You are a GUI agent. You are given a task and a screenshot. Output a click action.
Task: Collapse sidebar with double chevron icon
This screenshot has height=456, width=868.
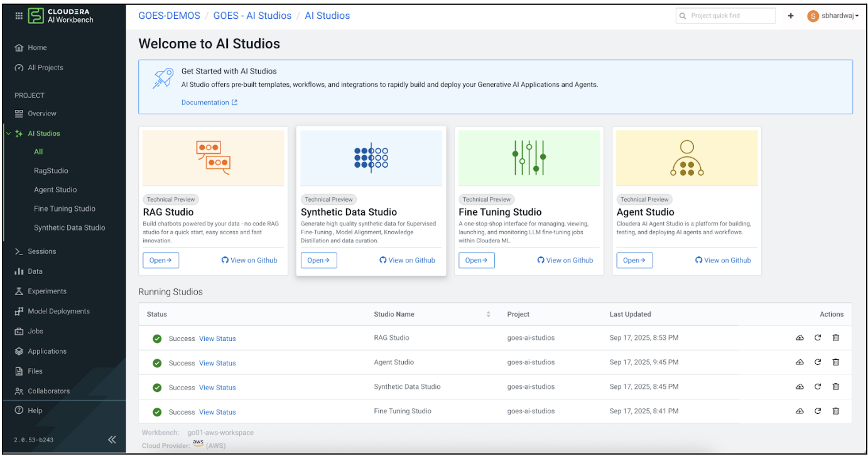112,440
